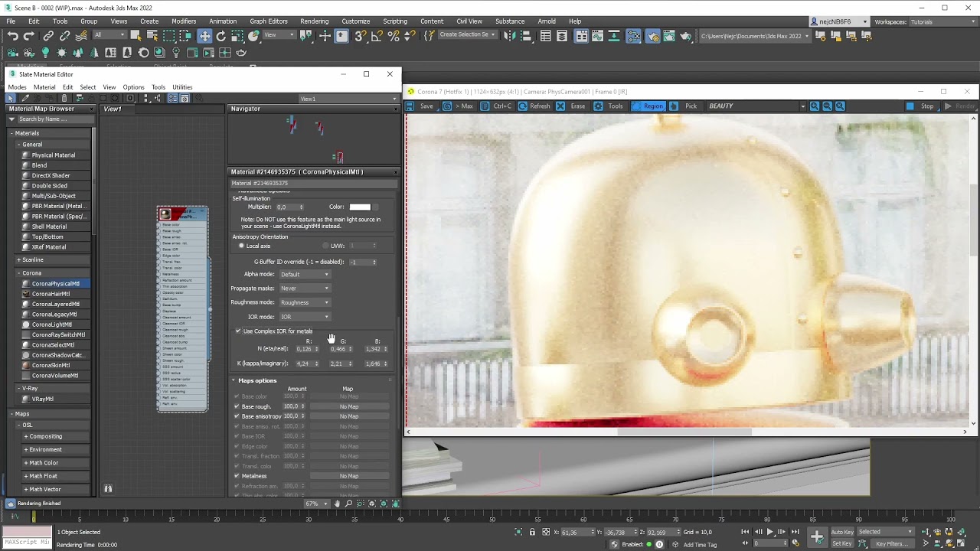This screenshot has height=551, width=980.
Task: Toggle the Base color map checkbox
Action: pyautogui.click(x=237, y=396)
